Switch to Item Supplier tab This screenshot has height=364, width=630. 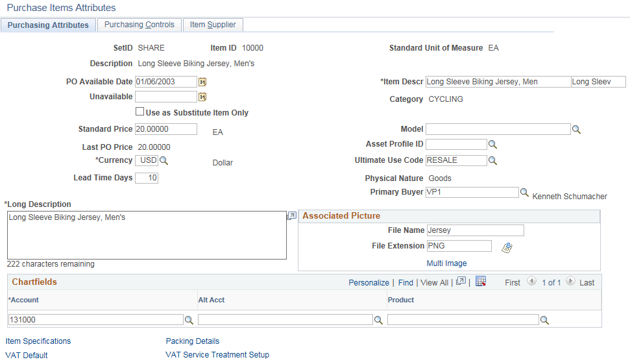point(213,25)
